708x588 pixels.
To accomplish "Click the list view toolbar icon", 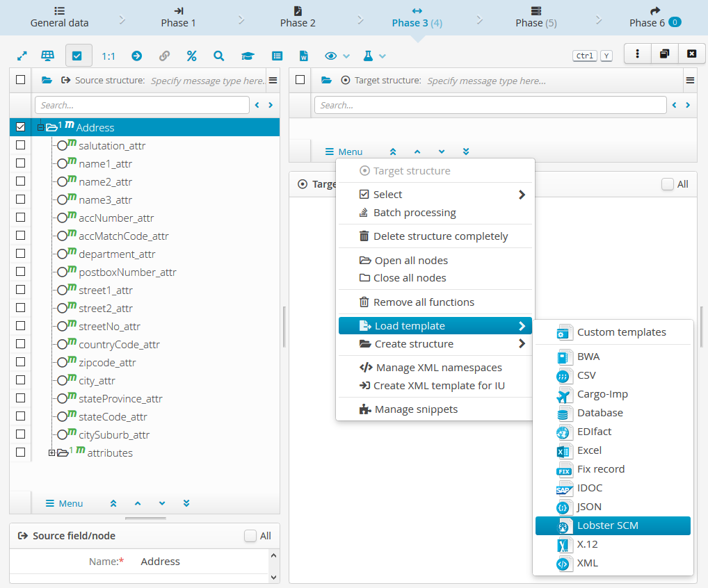I will click(277, 56).
